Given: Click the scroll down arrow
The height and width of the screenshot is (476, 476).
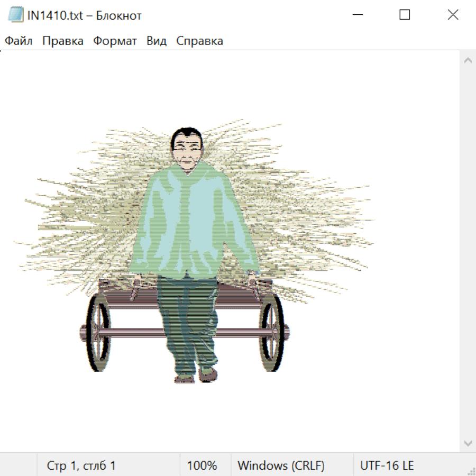Looking at the screenshot, I should (x=468, y=443).
